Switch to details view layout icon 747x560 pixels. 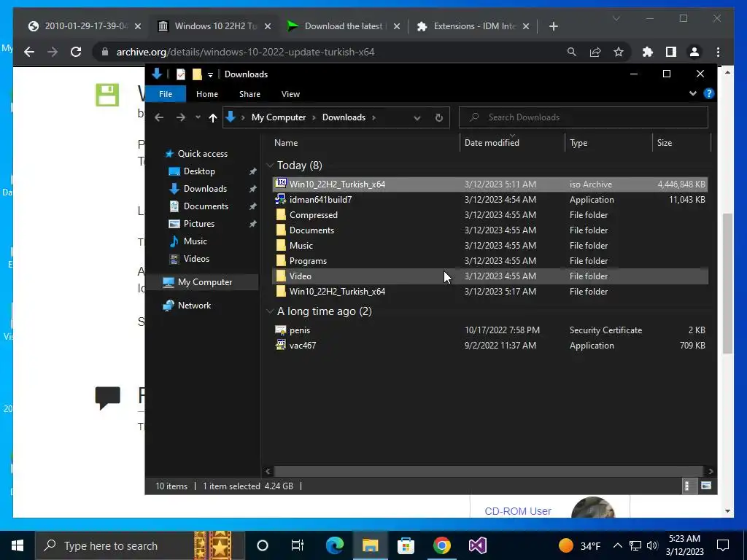pyautogui.click(x=687, y=486)
